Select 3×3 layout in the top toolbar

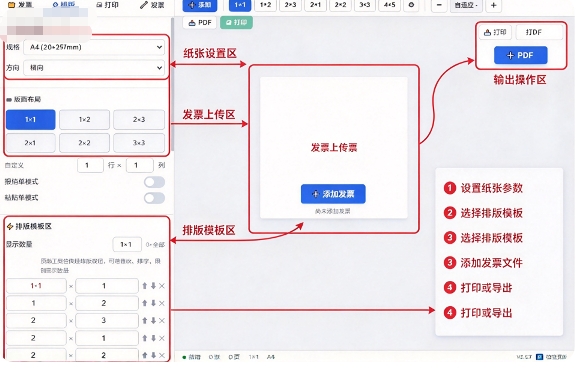365,5
